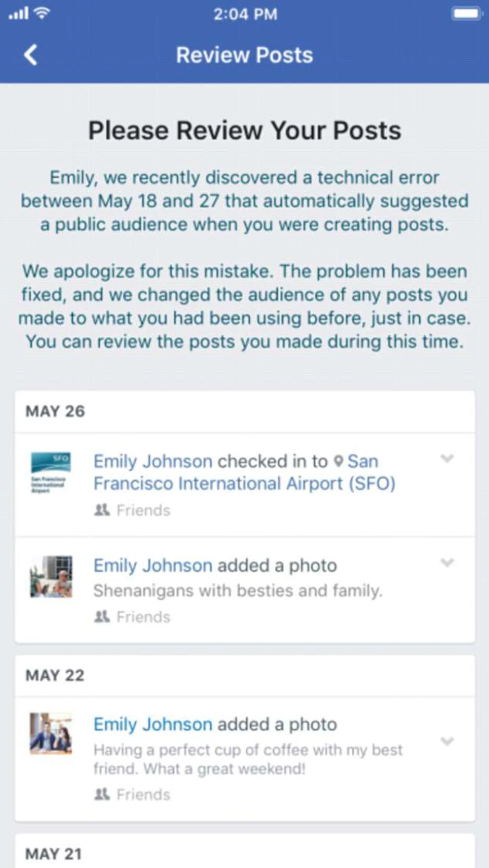
Task: Tap the Wi-Fi status icon
Action: 42,13
